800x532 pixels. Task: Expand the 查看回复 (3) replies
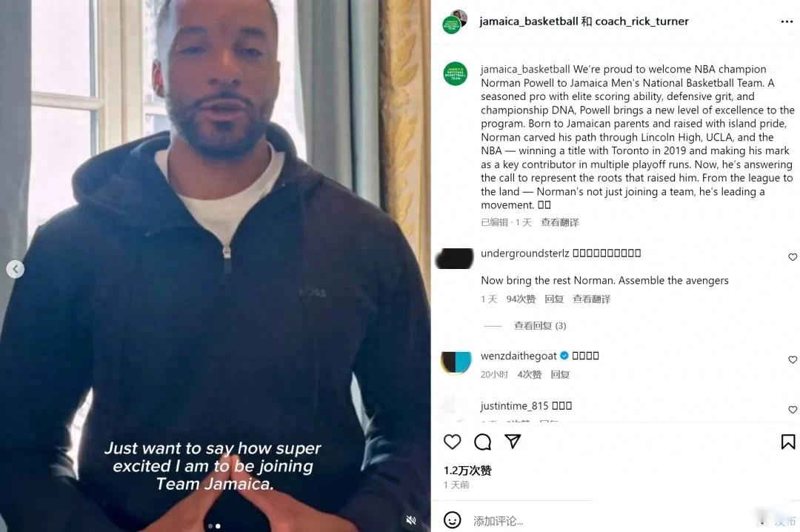(540, 326)
